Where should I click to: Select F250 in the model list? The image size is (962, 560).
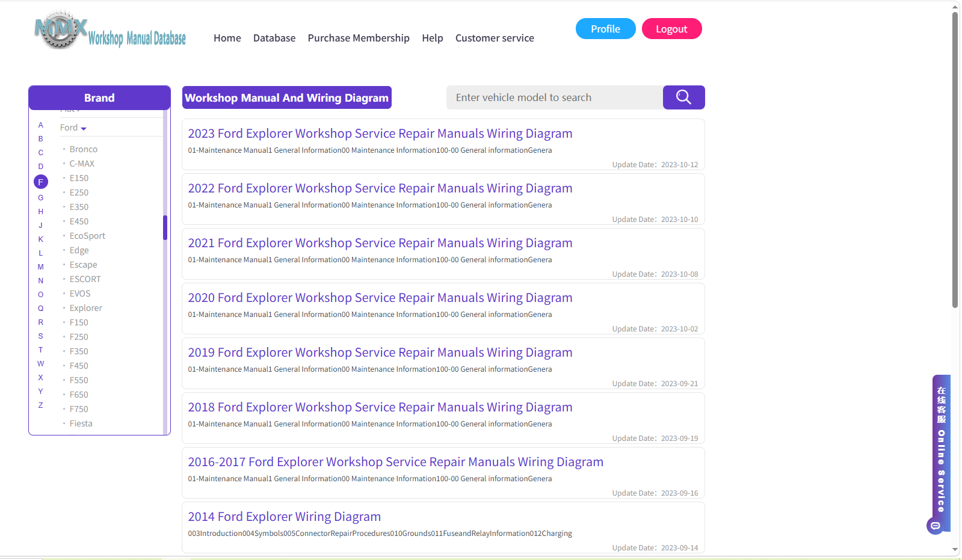tap(79, 337)
